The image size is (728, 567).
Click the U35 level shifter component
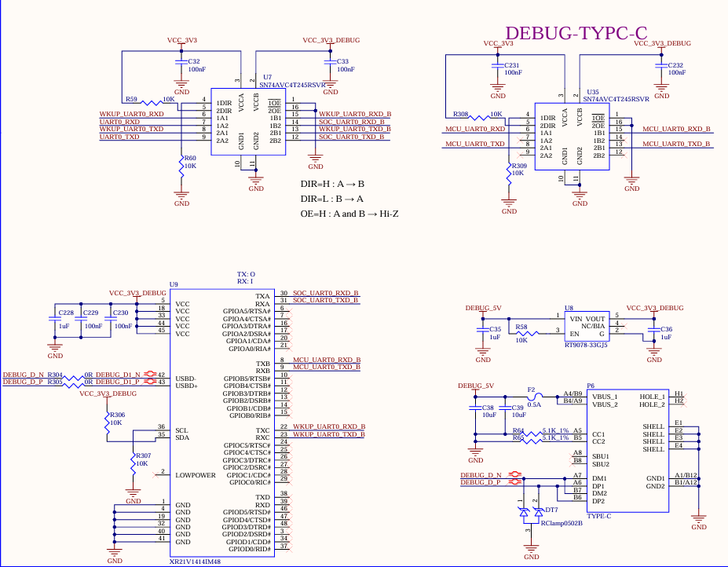pos(572,137)
